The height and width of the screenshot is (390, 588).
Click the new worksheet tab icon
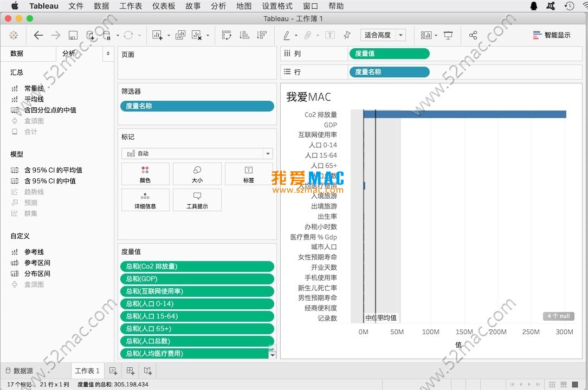coord(113,371)
